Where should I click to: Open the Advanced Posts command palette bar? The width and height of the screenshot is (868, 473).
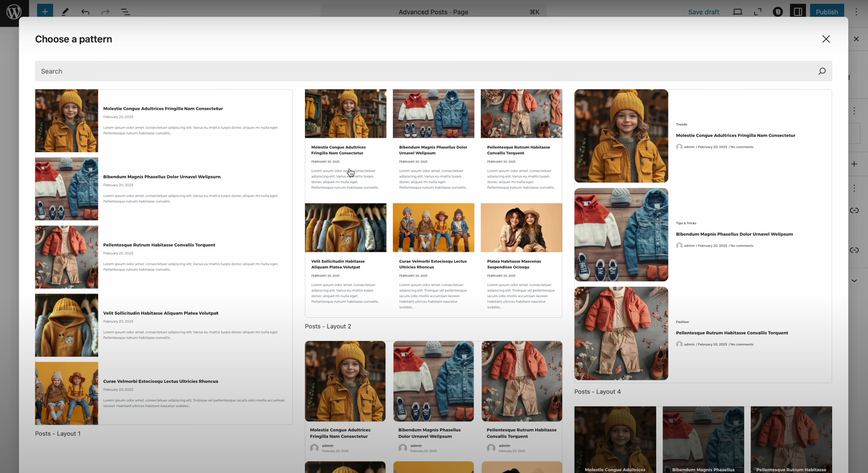click(433, 12)
